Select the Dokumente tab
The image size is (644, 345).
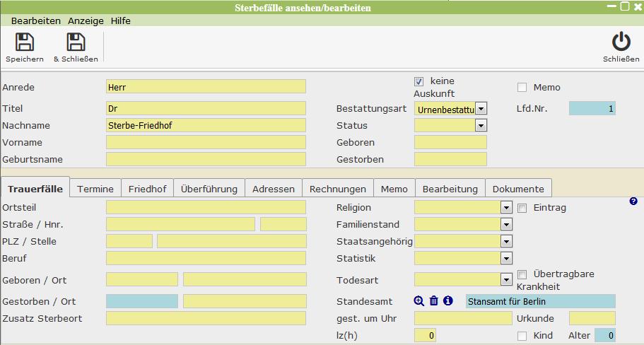518,189
